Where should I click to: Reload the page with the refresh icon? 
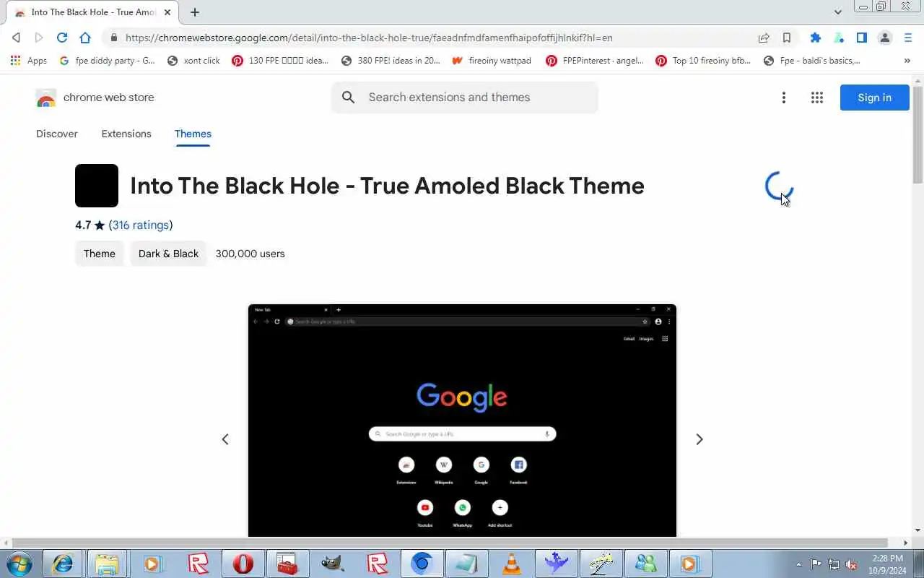(x=62, y=38)
